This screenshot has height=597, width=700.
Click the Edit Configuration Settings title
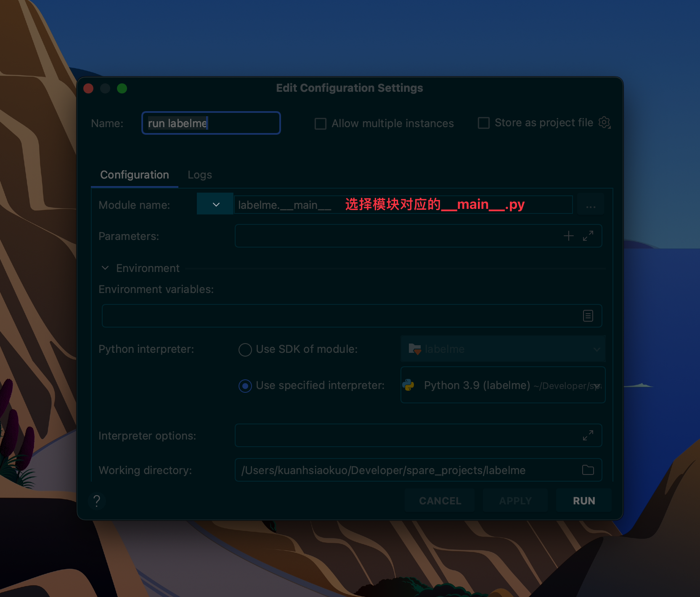[x=350, y=88]
